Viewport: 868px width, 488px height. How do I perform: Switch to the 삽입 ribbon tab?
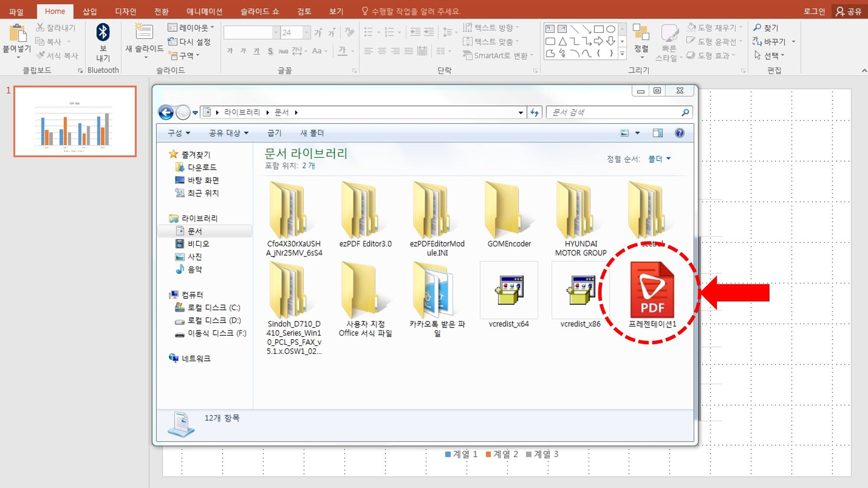click(89, 11)
